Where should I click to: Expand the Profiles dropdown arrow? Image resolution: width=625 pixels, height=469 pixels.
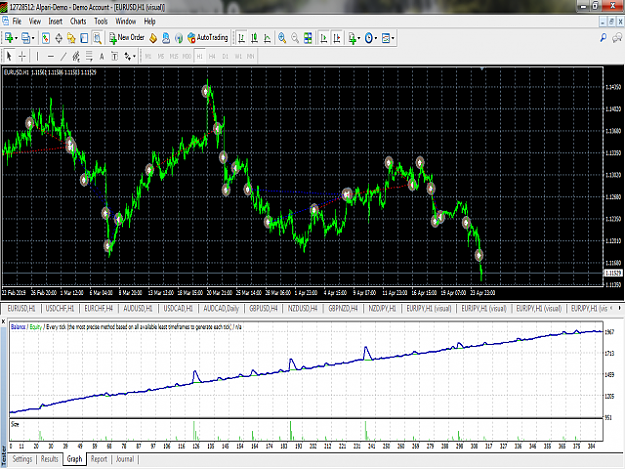[33, 38]
